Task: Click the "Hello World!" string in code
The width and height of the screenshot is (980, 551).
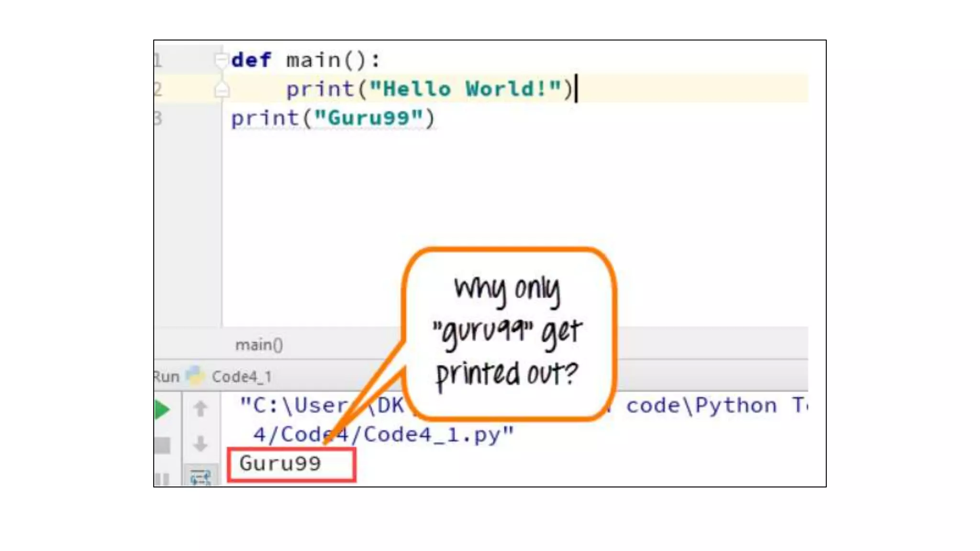Action: coord(465,89)
